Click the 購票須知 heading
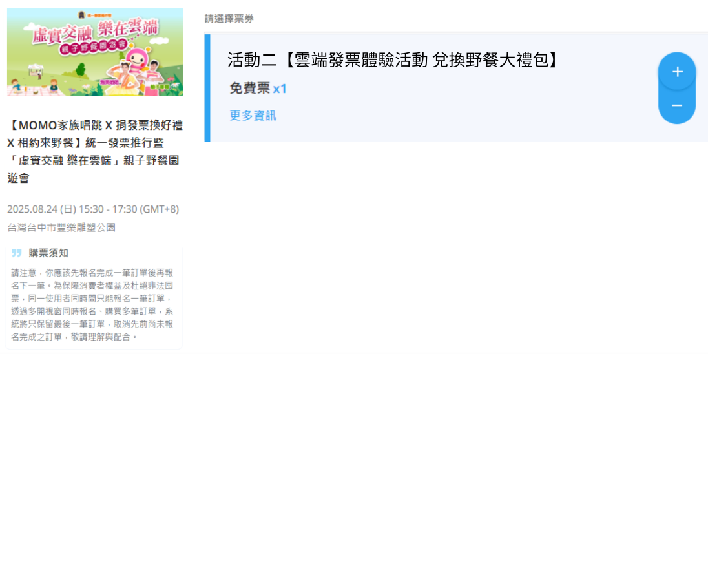Viewport: 708px width, 588px height. [x=48, y=253]
